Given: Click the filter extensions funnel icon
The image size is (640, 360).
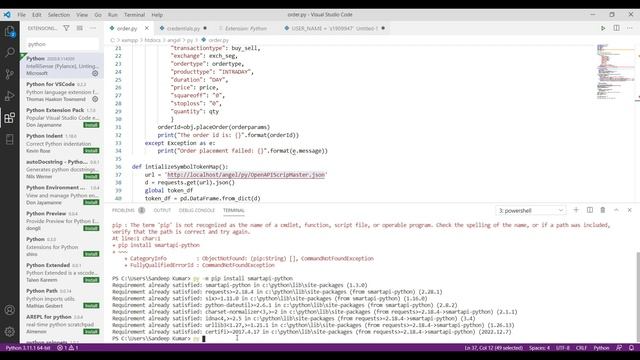Looking at the screenshot, I should point(66,28).
